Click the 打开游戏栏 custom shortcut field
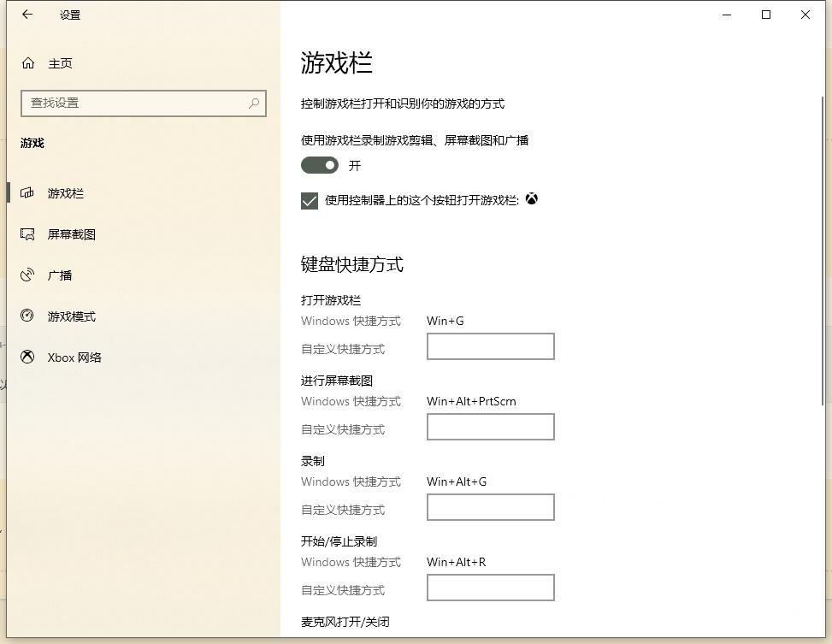The image size is (832, 644). coord(490,346)
